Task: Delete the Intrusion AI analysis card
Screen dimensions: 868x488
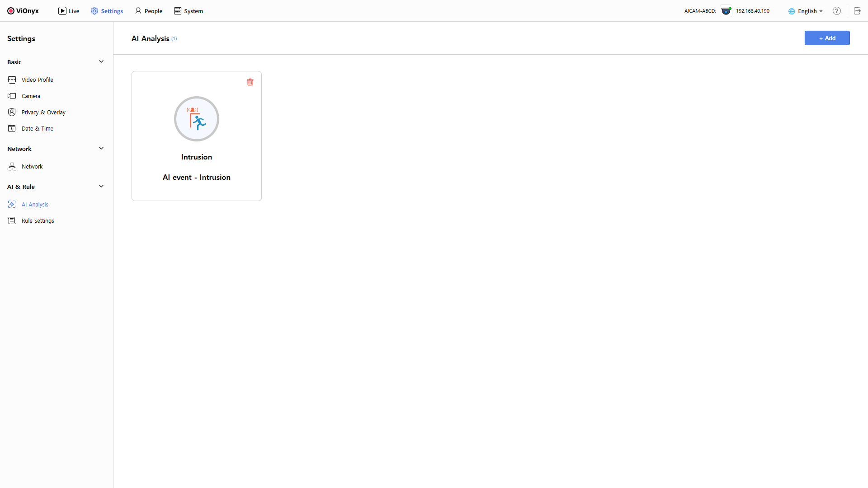Action: 250,82
